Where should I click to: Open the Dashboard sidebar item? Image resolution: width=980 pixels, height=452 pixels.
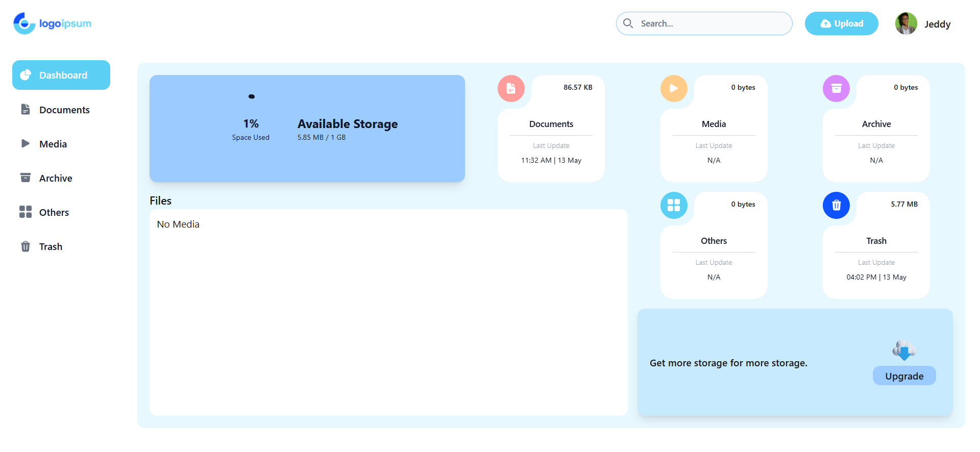pos(61,75)
